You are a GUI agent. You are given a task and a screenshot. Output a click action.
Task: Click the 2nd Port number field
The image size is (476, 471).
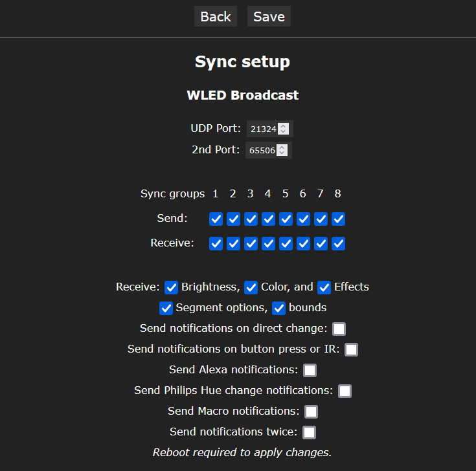[x=262, y=151]
